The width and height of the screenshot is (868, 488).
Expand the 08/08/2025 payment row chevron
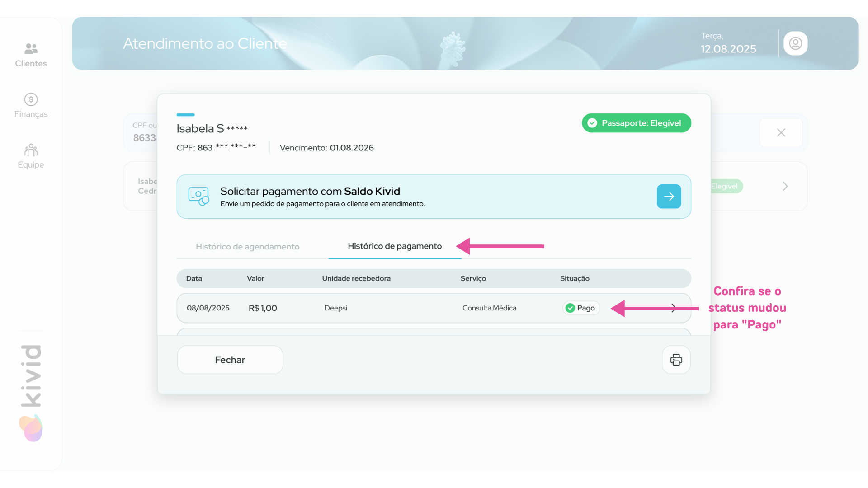click(x=674, y=308)
